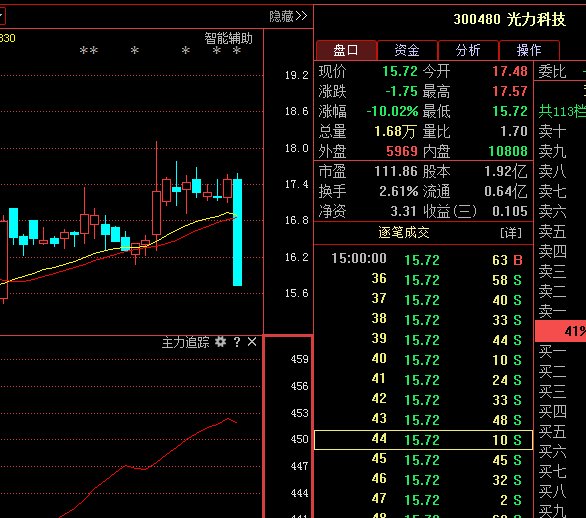The height and width of the screenshot is (518, 586).
Task: Select the 15:00:00 trade row
Action: tap(423, 259)
